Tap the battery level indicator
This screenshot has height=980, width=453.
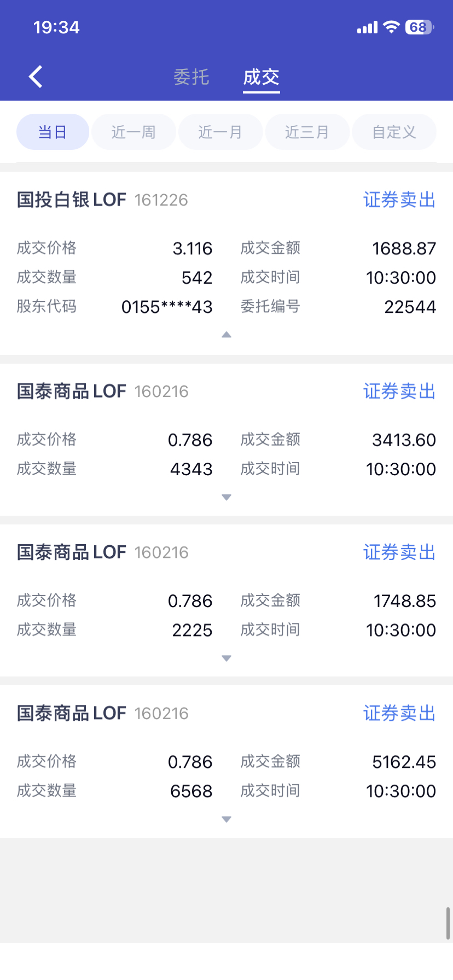tap(419, 27)
